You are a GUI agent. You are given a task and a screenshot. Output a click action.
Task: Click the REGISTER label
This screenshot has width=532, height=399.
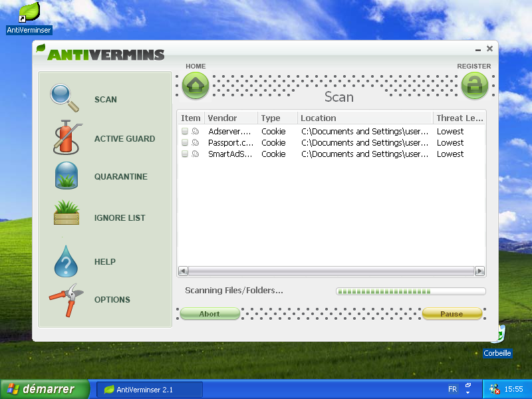tap(474, 66)
